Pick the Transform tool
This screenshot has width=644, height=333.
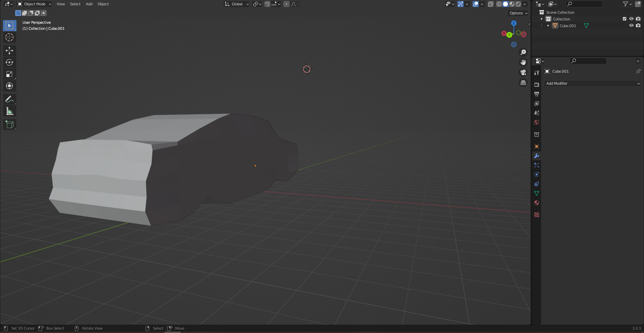tap(9, 86)
